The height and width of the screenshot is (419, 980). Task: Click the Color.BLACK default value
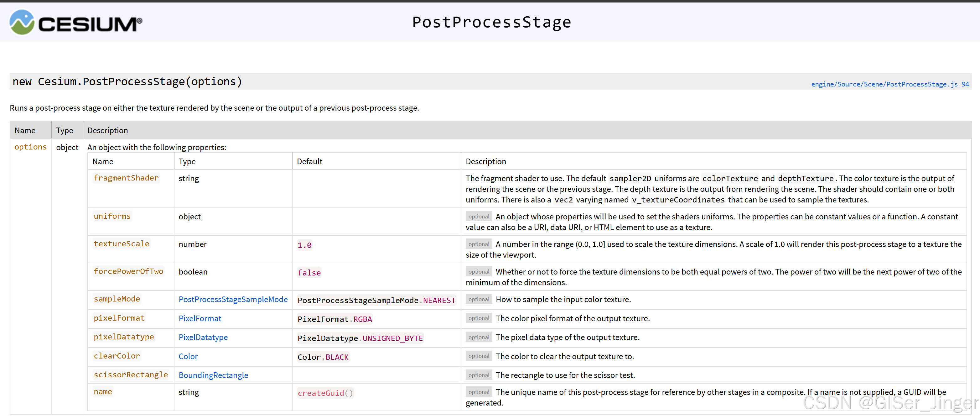[x=323, y=357]
